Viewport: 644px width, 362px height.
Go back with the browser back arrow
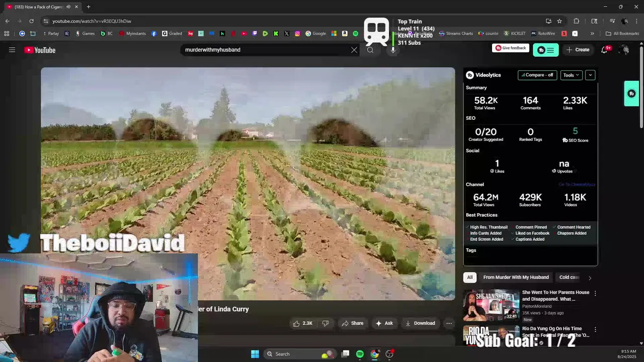[7, 21]
